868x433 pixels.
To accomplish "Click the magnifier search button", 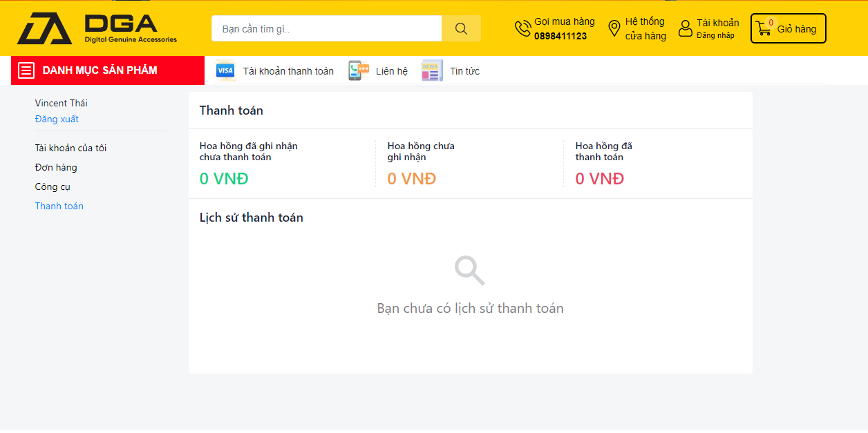I will click(461, 29).
